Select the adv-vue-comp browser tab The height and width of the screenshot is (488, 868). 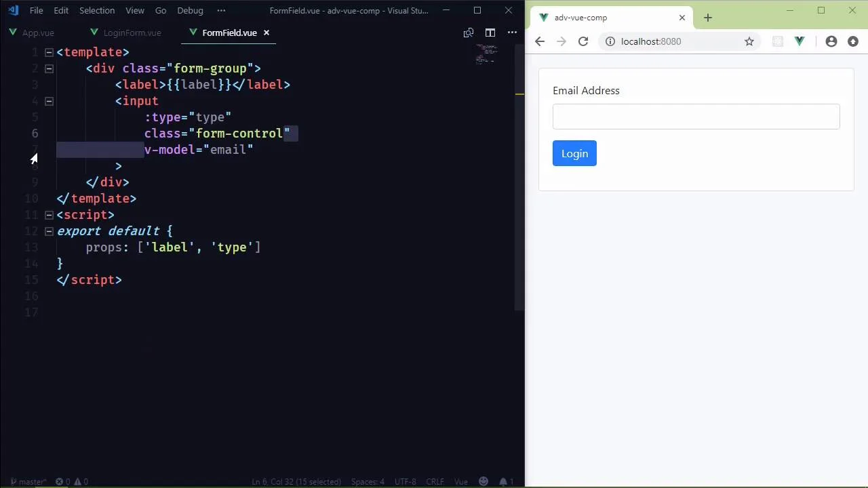(612, 18)
